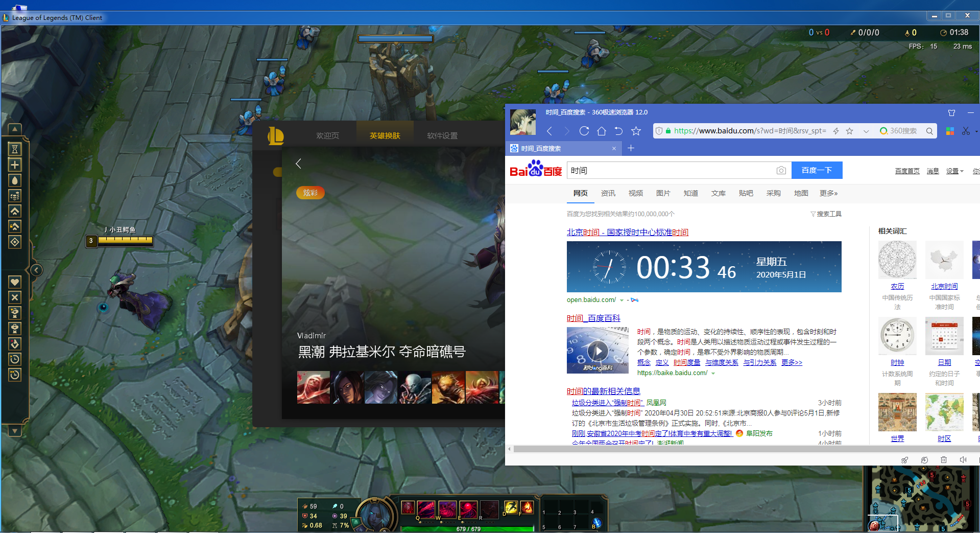
Task: Click the diamond icon in the left panel
Action: [x=15, y=242]
